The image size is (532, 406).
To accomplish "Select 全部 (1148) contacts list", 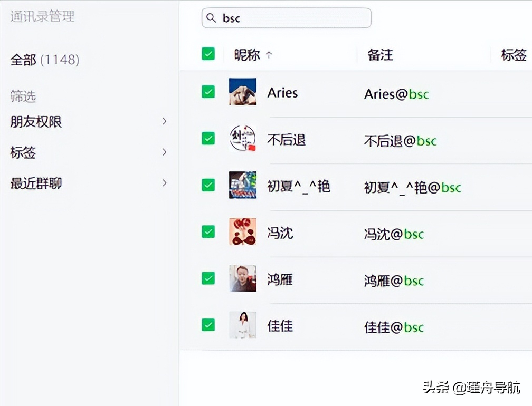I will tap(45, 60).
